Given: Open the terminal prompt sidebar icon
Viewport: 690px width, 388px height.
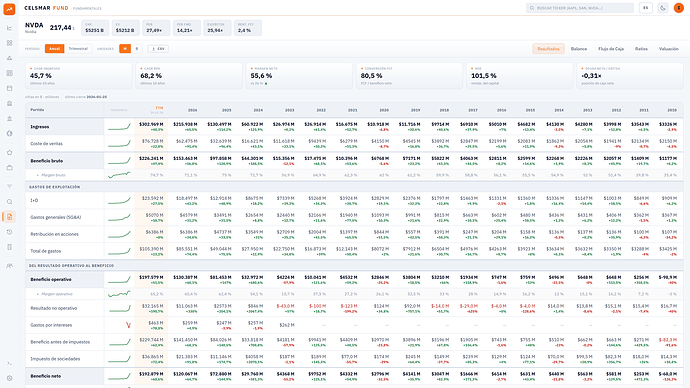Looking at the screenshot, I should click(x=9, y=363).
